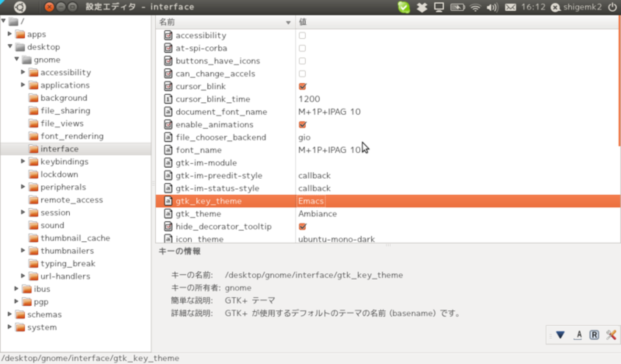Expand the keybindings folder

(x=23, y=161)
